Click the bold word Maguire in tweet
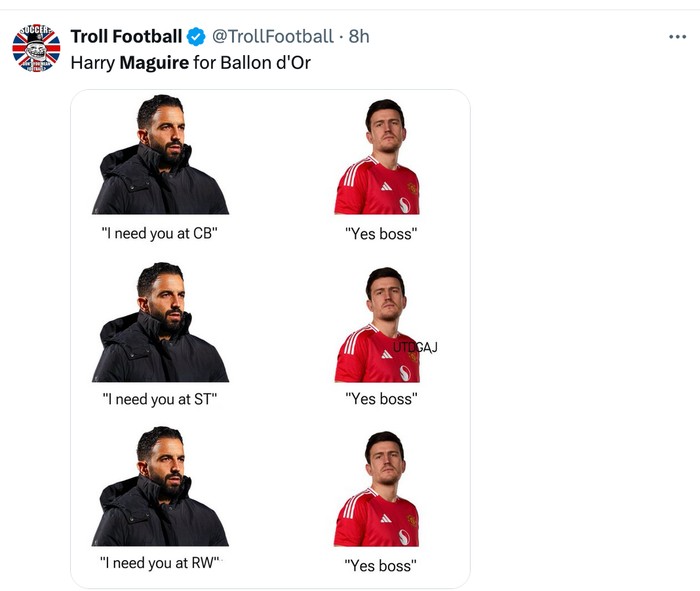This screenshot has width=700, height=591. pyautogui.click(x=154, y=62)
